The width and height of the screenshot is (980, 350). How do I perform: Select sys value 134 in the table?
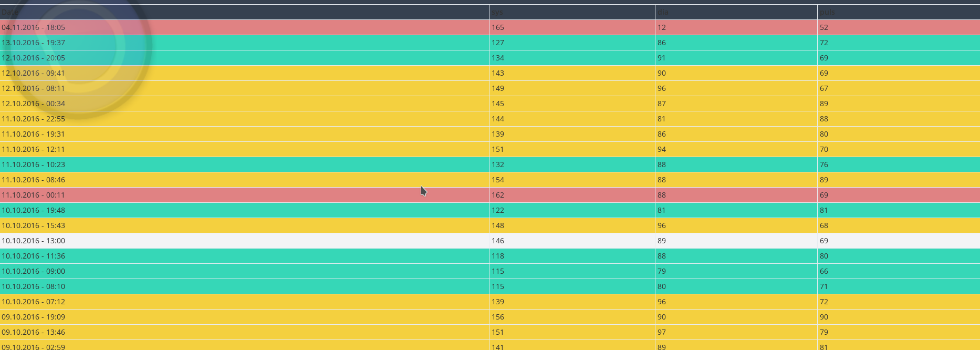point(572,58)
